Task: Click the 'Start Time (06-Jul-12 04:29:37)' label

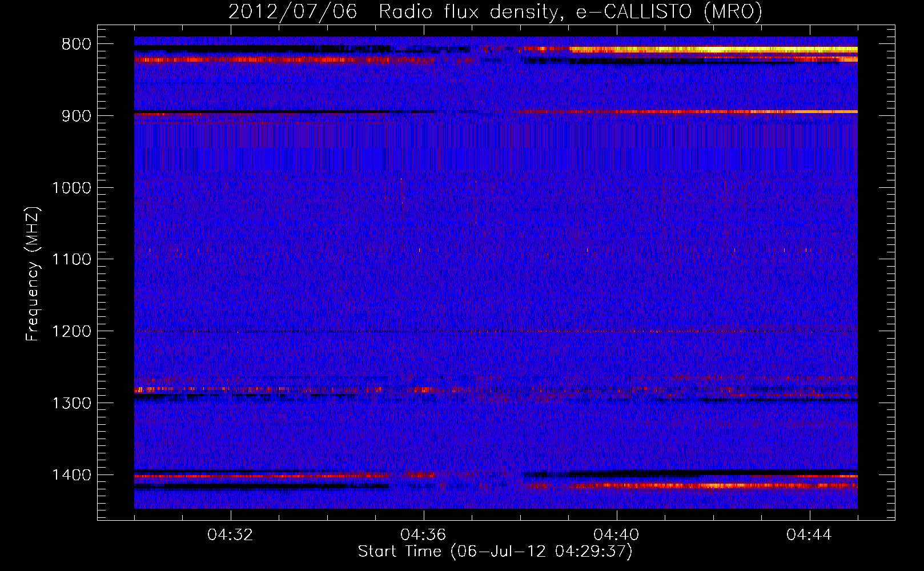Action: click(x=495, y=552)
